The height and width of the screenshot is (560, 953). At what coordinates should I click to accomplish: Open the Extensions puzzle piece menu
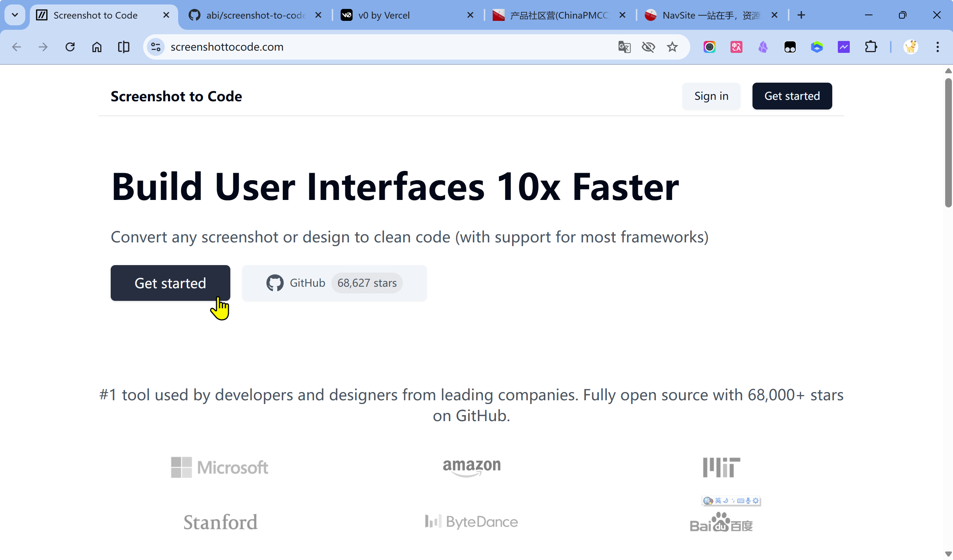(x=871, y=47)
